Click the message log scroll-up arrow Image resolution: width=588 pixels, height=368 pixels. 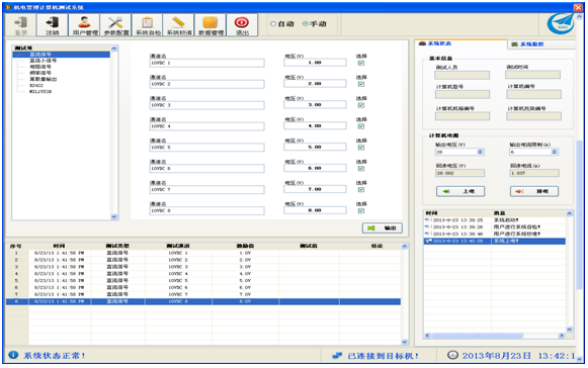(569, 213)
